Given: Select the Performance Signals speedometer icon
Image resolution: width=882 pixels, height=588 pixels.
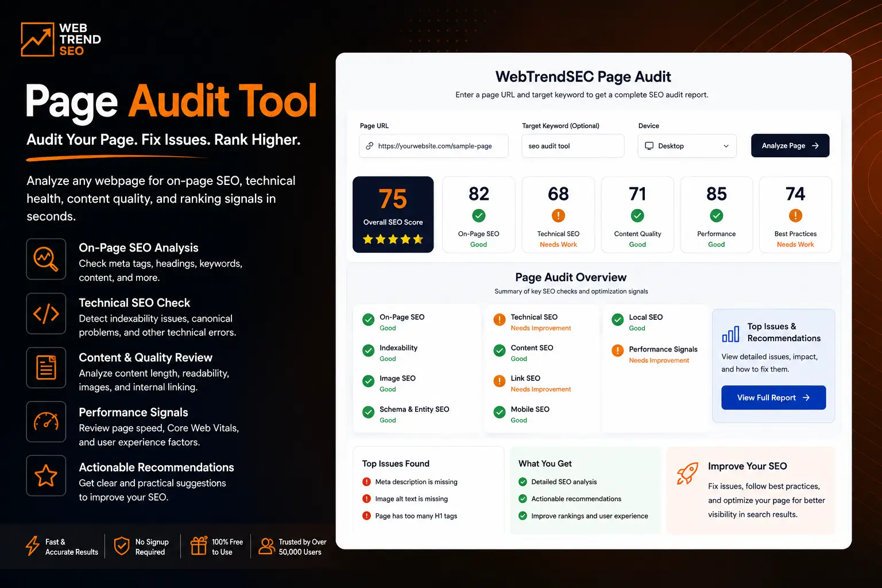Looking at the screenshot, I should click(x=46, y=421).
